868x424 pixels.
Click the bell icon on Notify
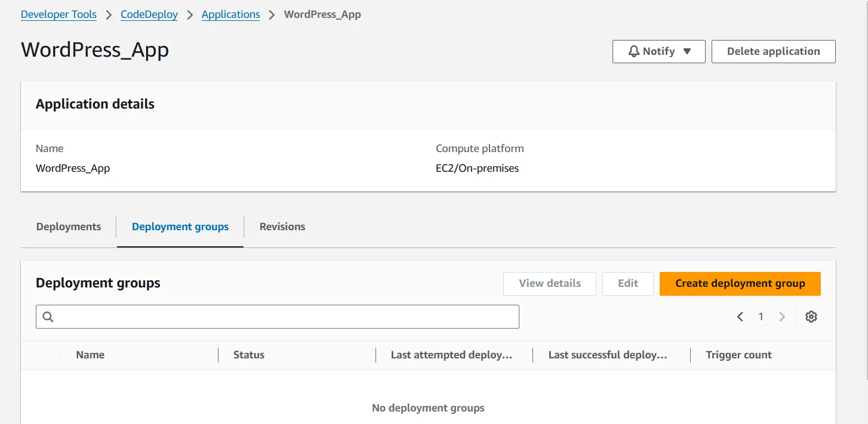(634, 51)
